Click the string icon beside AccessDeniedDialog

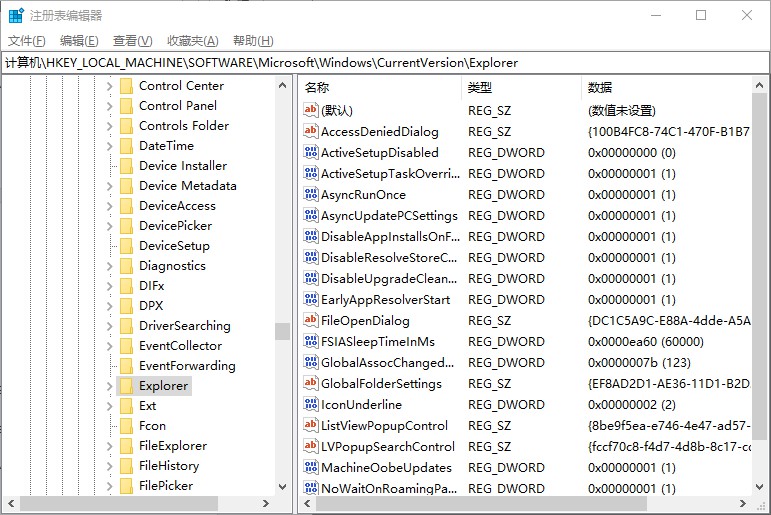coord(311,132)
